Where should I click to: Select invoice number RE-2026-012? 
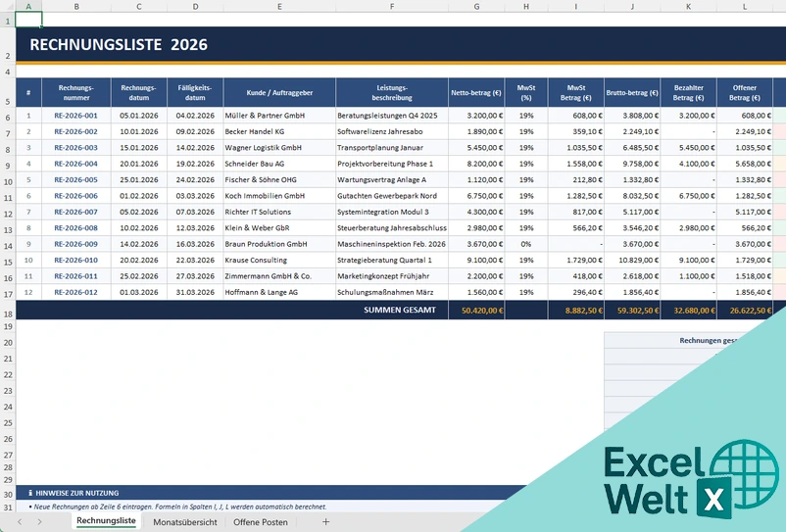[x=76, y=292]
